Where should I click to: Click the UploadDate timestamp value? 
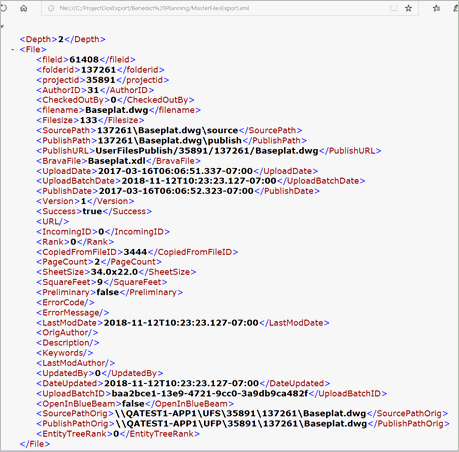(x=175, y=171)
